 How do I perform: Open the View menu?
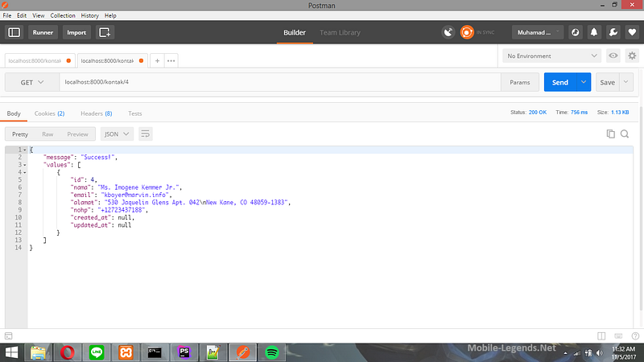click(x=39, y=15)
